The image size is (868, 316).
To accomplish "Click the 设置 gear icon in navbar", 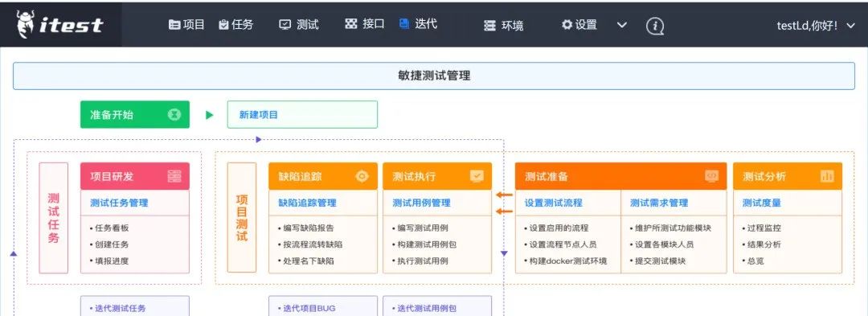I will [x=567, y=24].
